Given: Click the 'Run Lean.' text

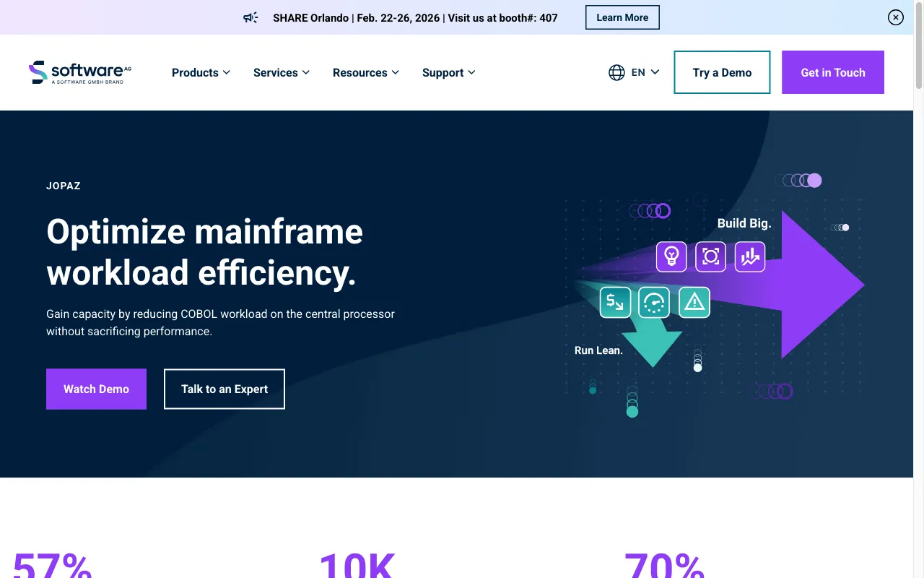Looking at the screenshot, I should (598, 350).
